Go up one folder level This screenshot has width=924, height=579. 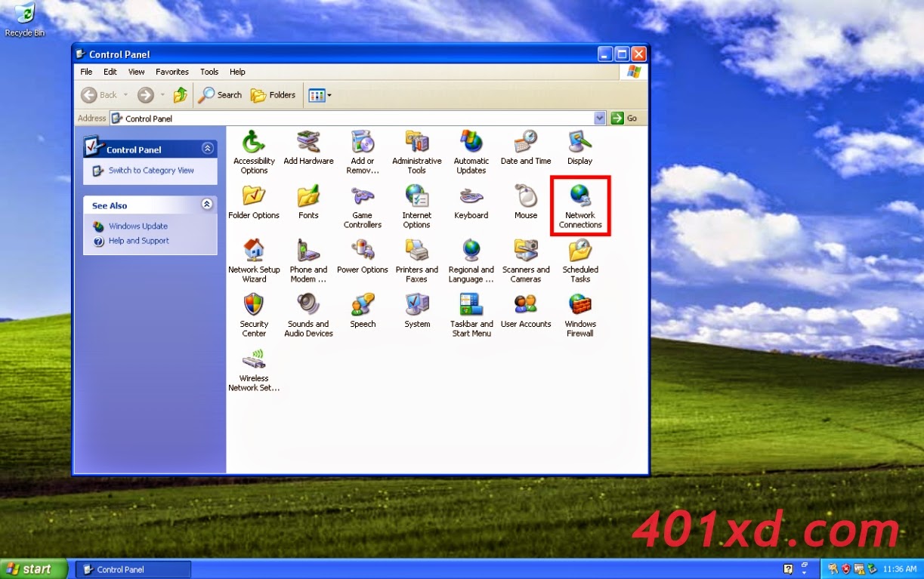[181, 95]
